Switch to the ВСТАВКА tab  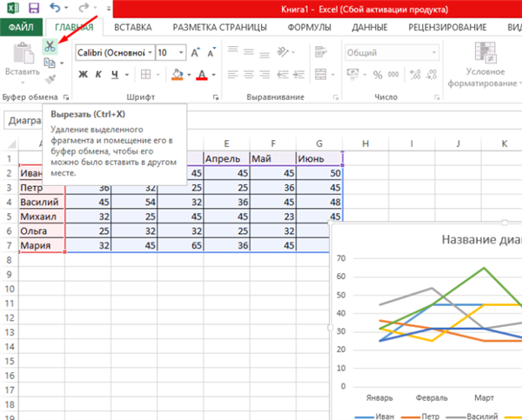point(133,27)
